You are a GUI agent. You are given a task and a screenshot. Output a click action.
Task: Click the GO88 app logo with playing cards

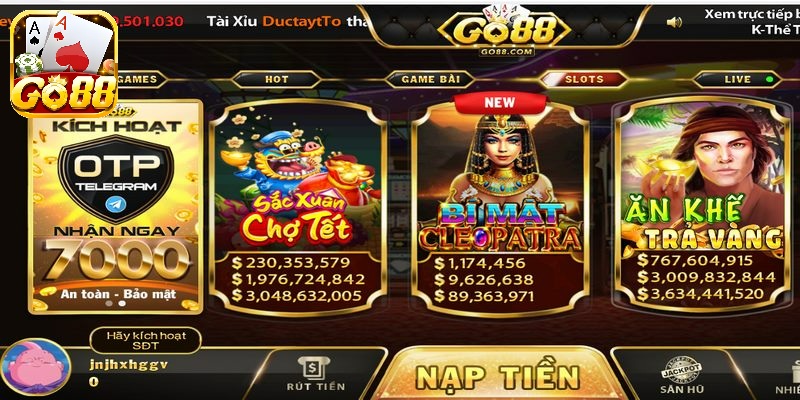(65, 64)
